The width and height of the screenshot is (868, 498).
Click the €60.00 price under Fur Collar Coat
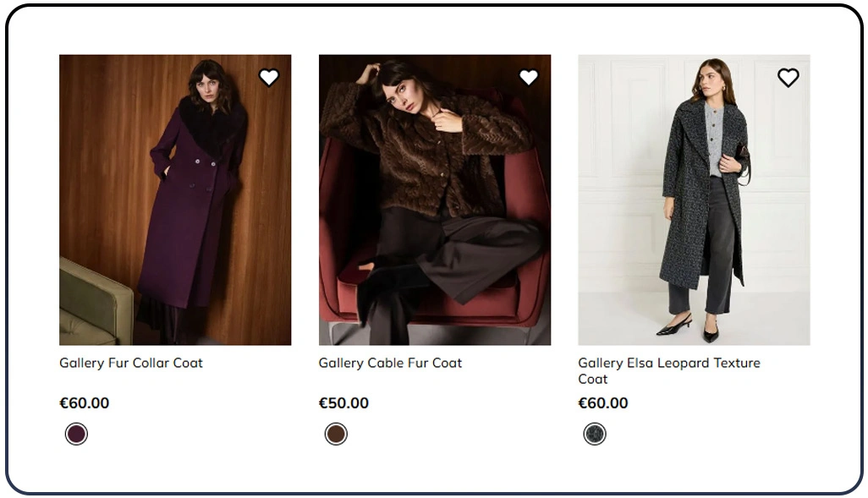85,403
